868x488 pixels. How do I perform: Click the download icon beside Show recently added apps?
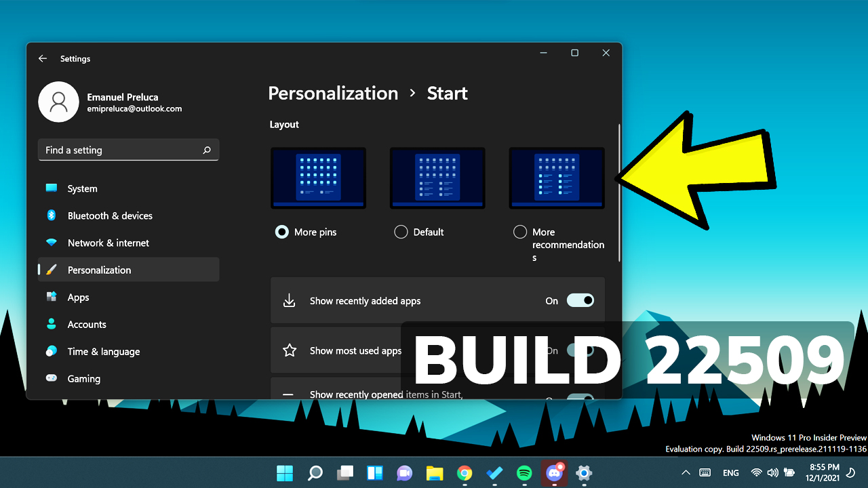[x=290, y=300]
